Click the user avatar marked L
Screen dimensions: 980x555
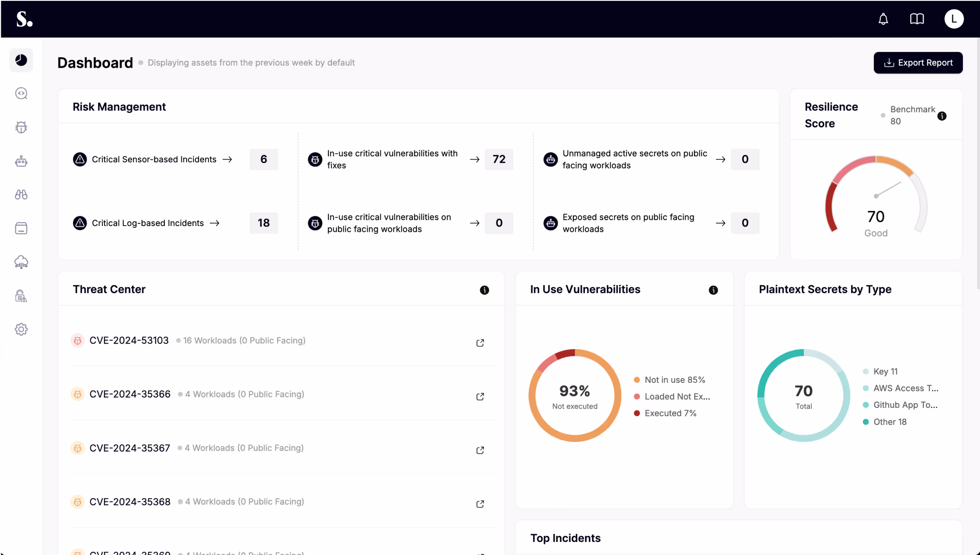click(x=954, y=19)
